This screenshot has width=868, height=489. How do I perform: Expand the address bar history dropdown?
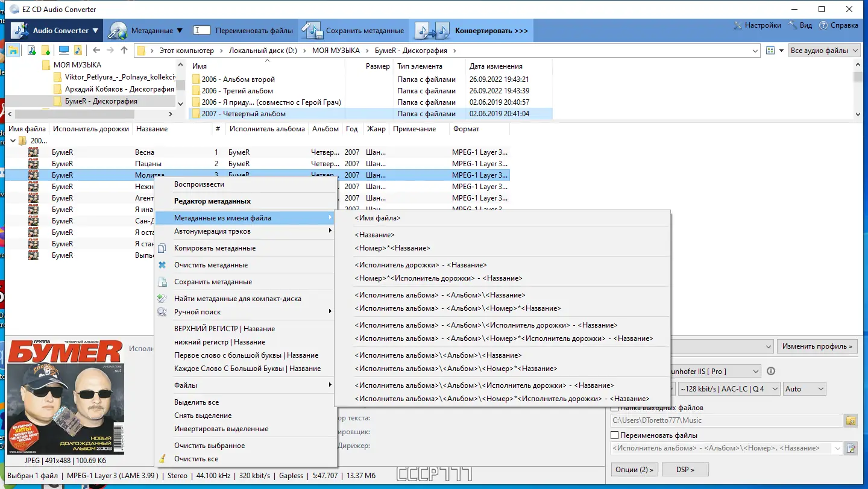click(x=755, y=51)
